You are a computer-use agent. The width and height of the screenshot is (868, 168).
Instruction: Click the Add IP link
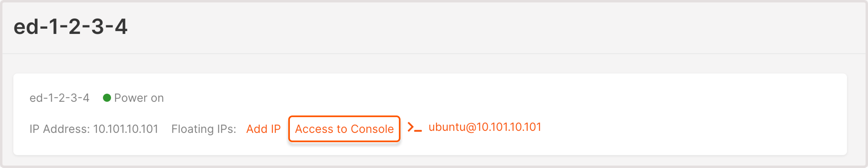pos(264,128)
